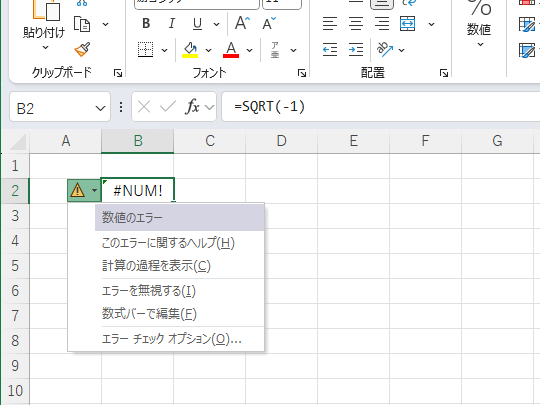Click the error warning triangle icon
The height and width of the screenshot is (405, 540).
pos(77,190)
